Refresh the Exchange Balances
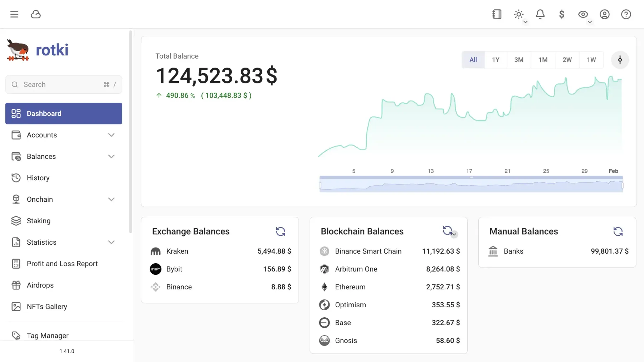 pyautogui.click(x=281, y=231)
